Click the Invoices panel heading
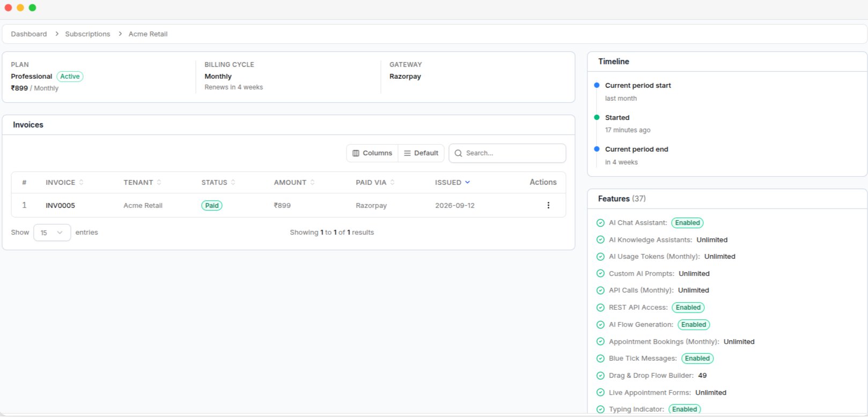Screen dimensions: 868x417 28,125
